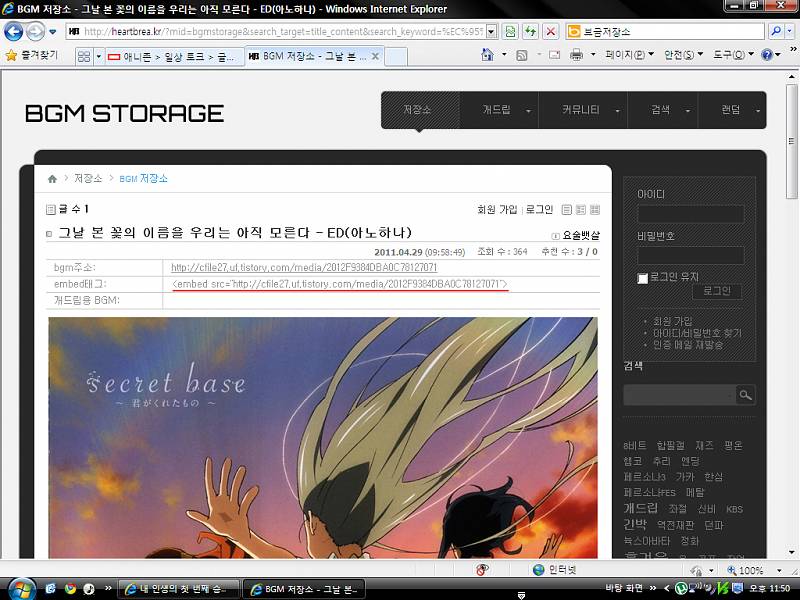Click the browser Back arrow button
Image resolution: width=800 pixels, height=600 pixels.
pos(14,31)
